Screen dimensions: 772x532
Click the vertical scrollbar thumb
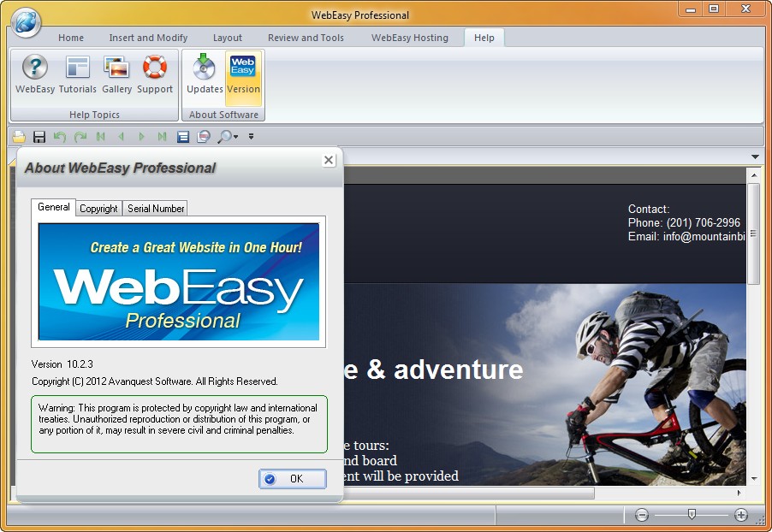tap(753, 233)
